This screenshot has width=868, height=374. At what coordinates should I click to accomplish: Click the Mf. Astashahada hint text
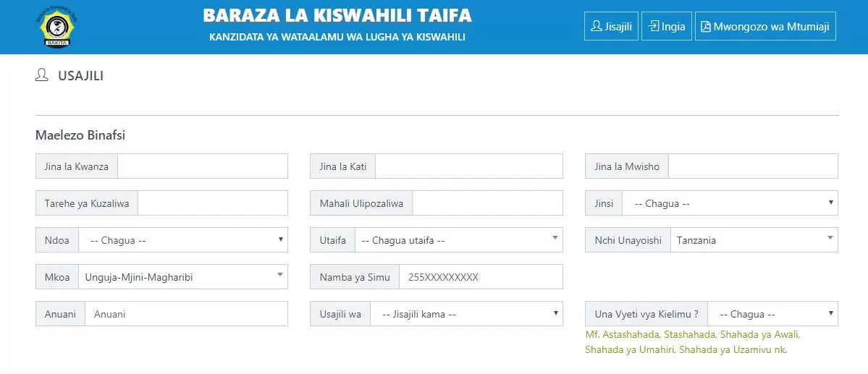pyautogui.click(x=693, y=342)
